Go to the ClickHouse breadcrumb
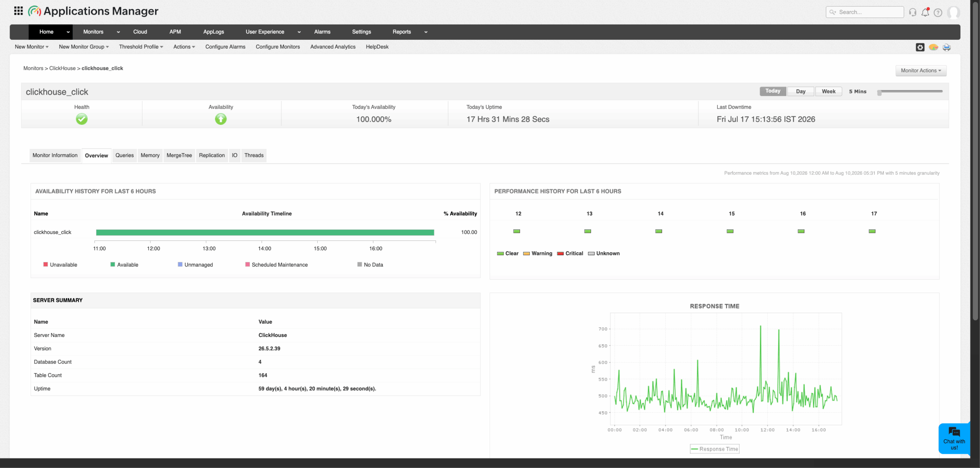This screenshot has height=468, width=980. [62, 68]
